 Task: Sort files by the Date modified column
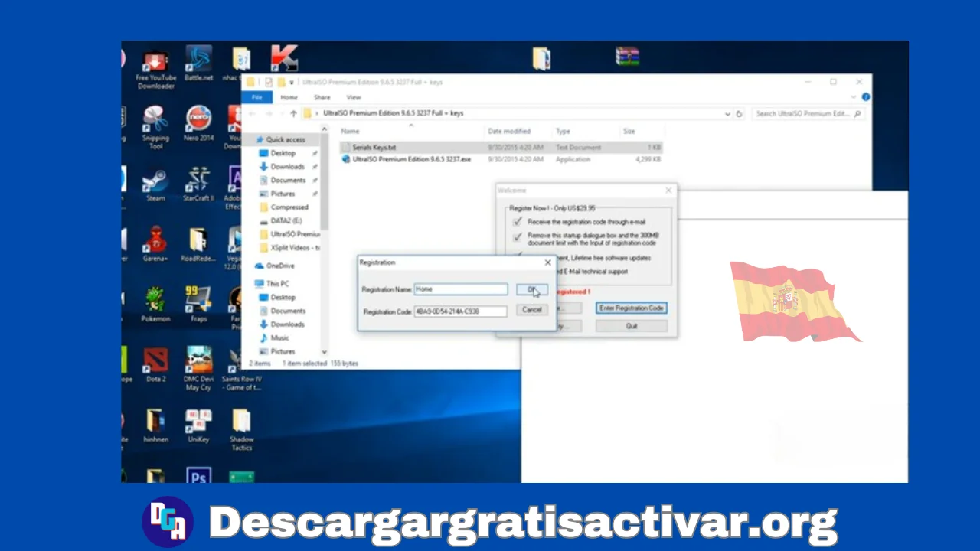click(509, 132)
